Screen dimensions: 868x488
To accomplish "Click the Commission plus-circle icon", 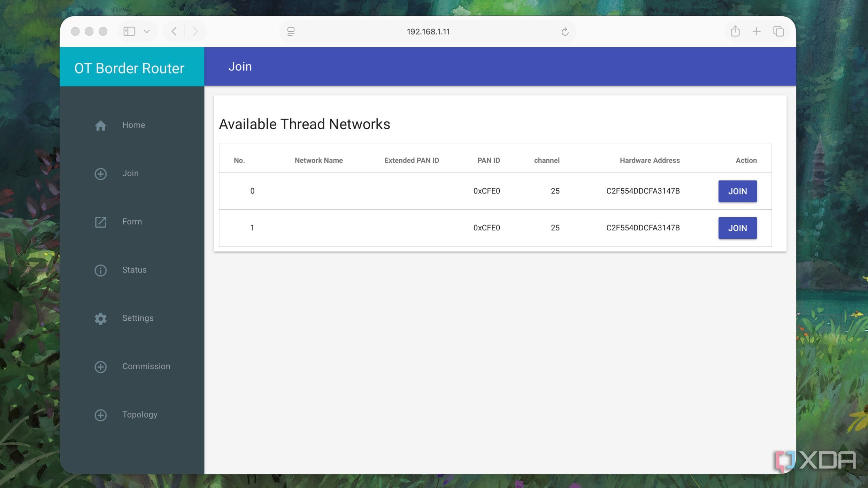I will (100, 367).
